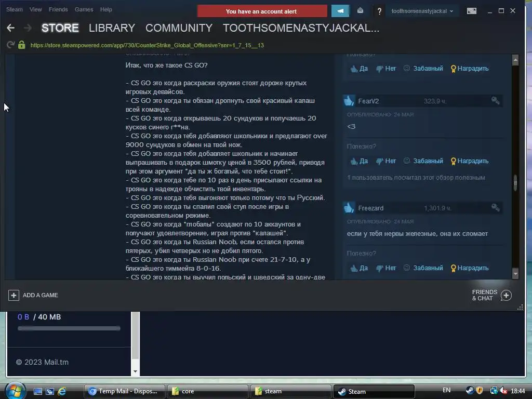
Task: Click the Temp Mail storage usage bar
Action: click(69, 328)
